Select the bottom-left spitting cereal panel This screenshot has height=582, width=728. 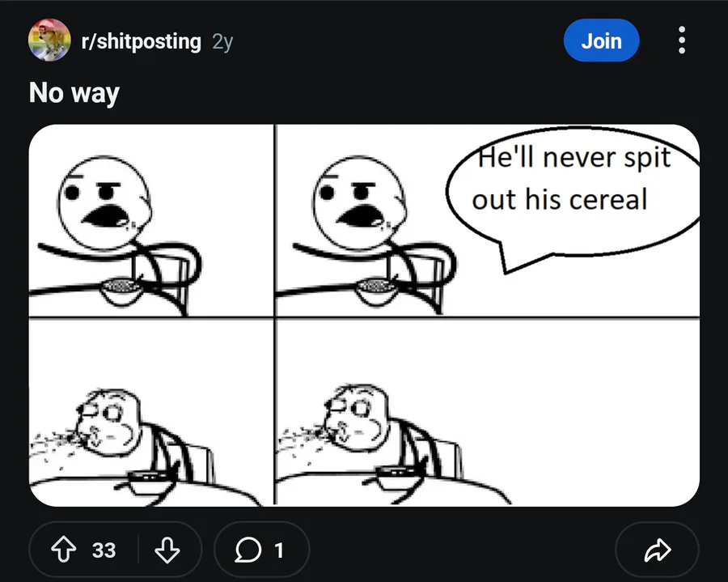click(151, 413)
